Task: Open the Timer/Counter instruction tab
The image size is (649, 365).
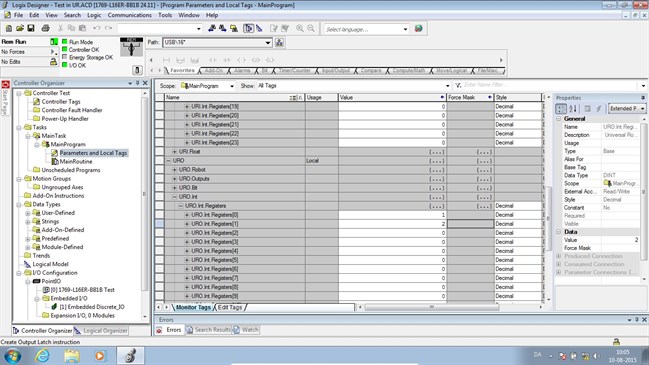Action: click(294, 70)
